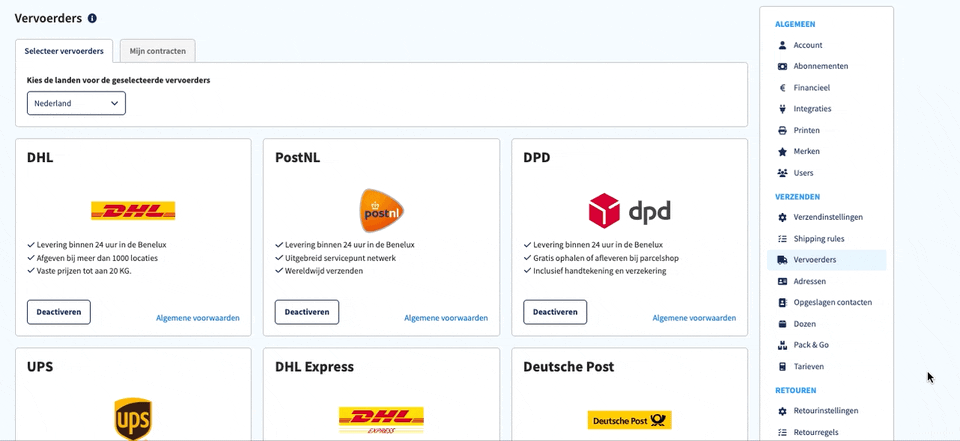The width and height of the screenshot is (960, 441).
Task: Click the users group icon
Action: pyautogui.click(x=782, y=173)
